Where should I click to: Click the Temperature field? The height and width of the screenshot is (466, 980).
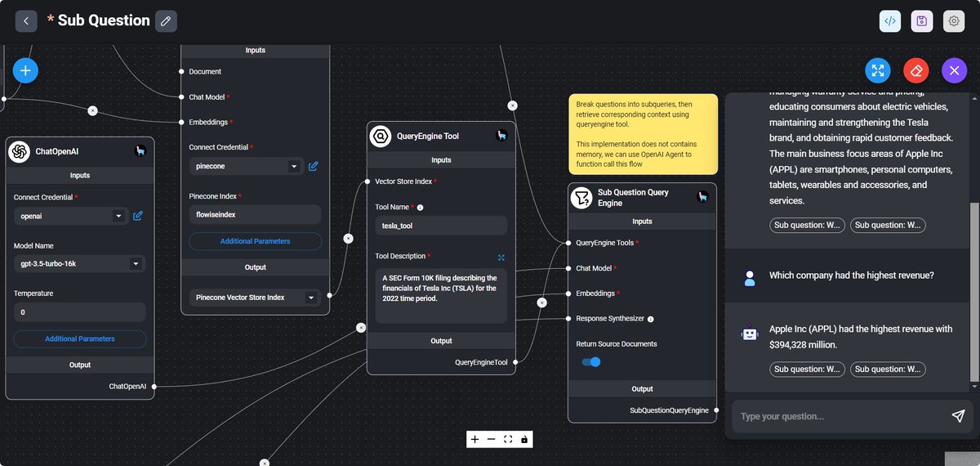80,312
